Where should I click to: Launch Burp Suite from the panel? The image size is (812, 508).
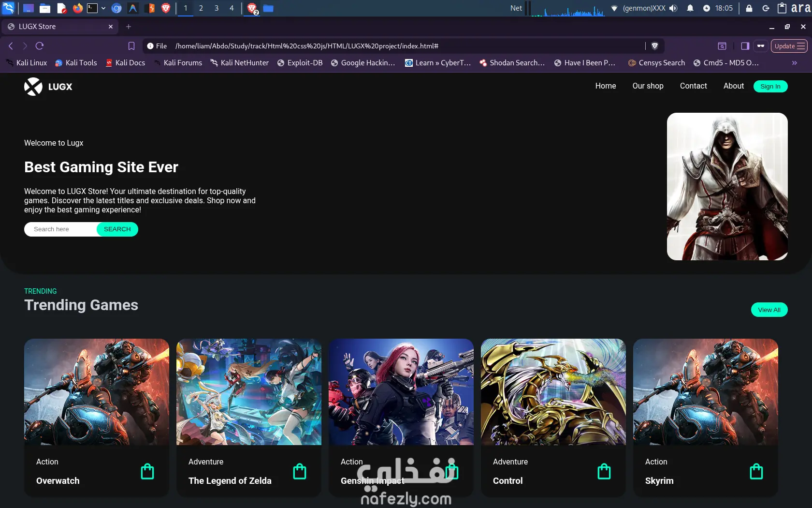149,8
